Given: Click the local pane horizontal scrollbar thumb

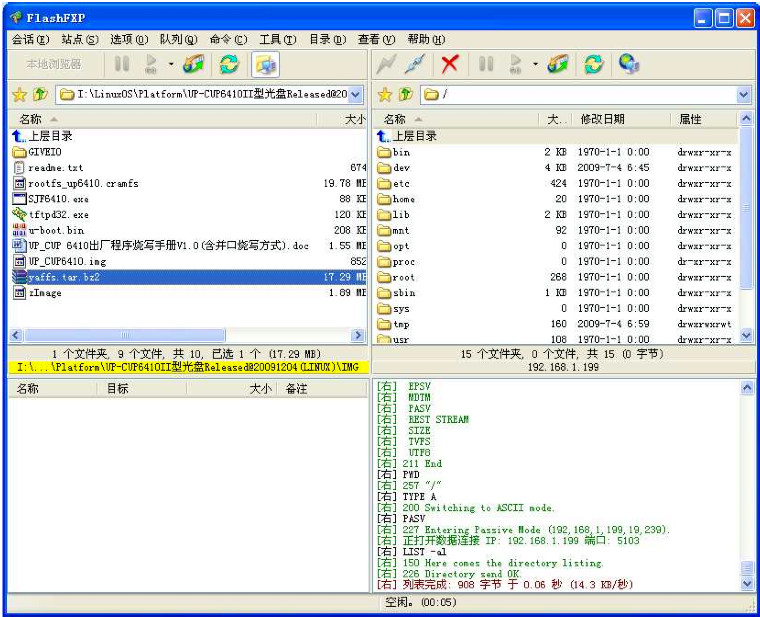Looking at the screenshot, I should click(125, 335).
